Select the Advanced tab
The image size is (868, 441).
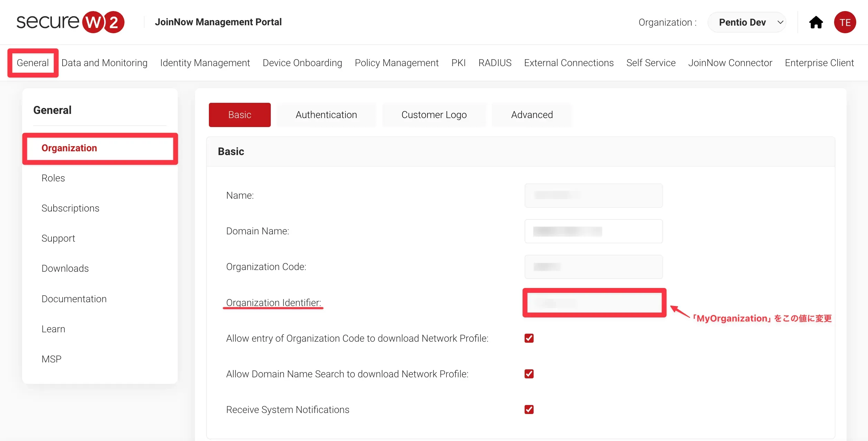click(x=532, y=115)
